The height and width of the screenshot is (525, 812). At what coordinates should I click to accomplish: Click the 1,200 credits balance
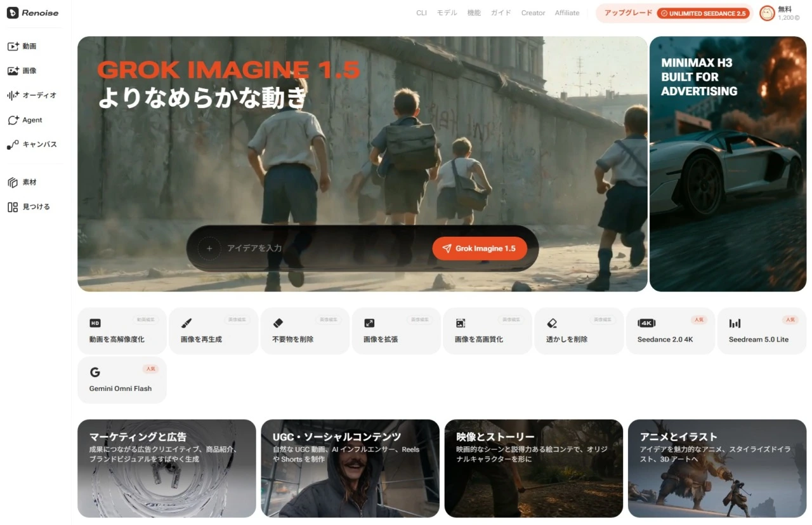tap(789, 18)
